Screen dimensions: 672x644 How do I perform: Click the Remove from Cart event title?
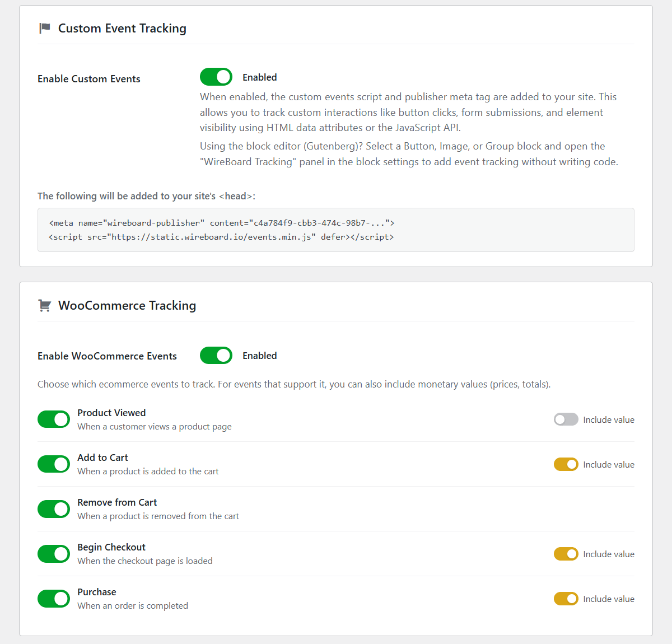coord(117,502)
